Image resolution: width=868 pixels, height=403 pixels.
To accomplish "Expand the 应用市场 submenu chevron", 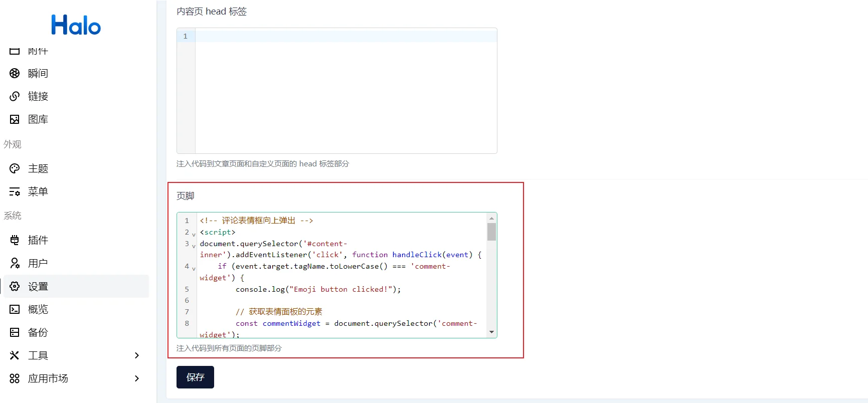I will coord(137,378).
